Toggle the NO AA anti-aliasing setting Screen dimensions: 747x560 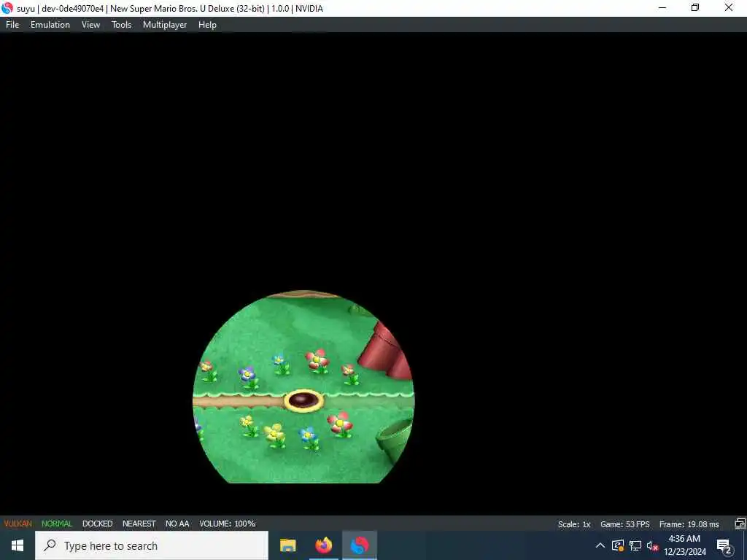177,524
